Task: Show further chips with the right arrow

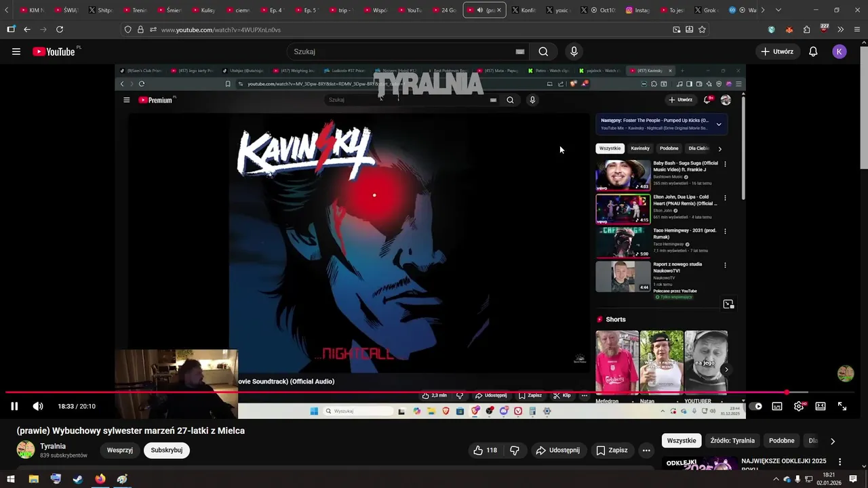Action: 833,441
